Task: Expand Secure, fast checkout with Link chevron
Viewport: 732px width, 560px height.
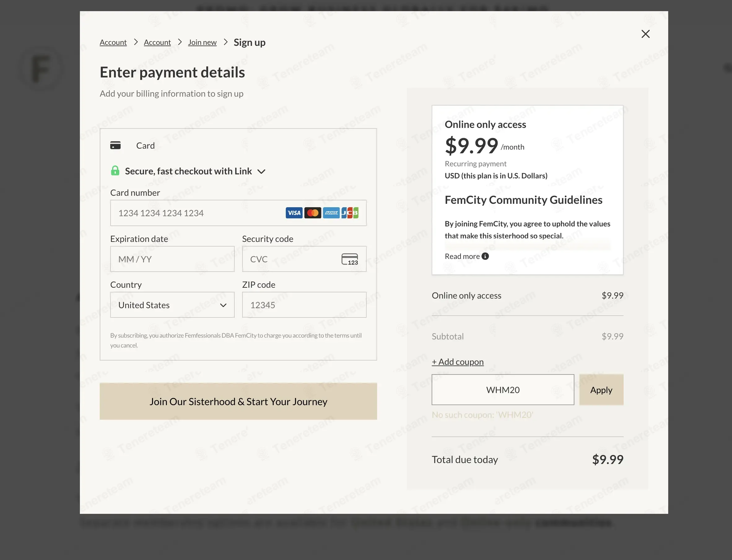Action: (x=262, y=171)
